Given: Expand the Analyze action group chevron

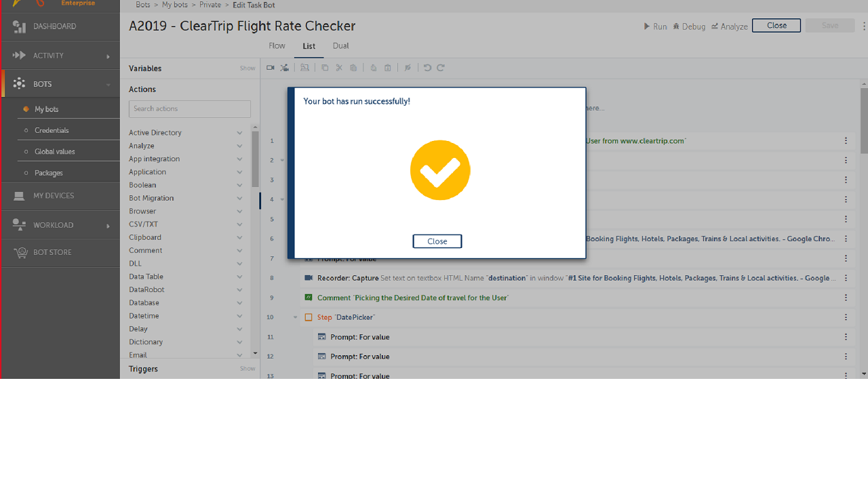Looking at the screenshot, I should tap(239, 146).
